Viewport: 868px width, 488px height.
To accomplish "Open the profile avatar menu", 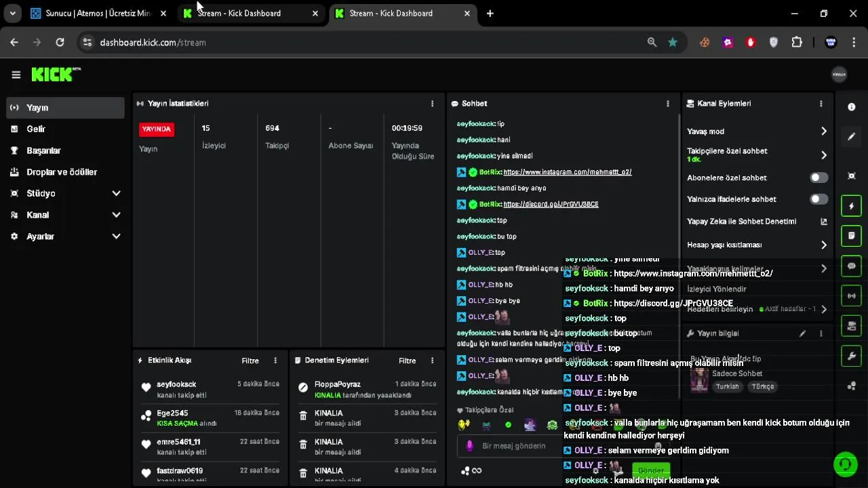I will 839,75.
